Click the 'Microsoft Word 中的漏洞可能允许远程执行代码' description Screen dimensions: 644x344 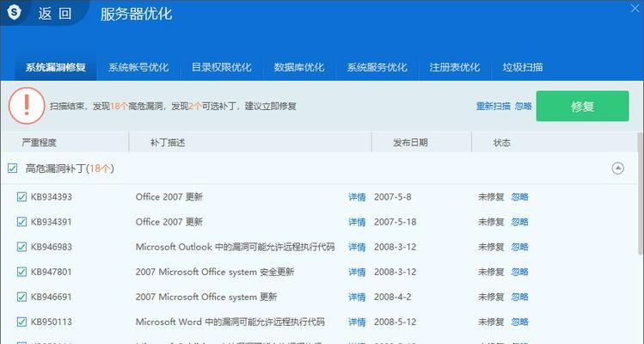[230, 322]
